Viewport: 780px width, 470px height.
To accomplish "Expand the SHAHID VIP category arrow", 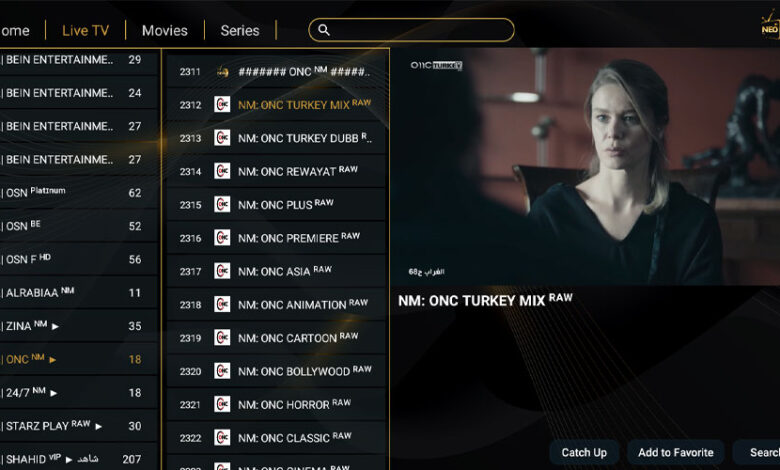I will [x=69, y=460].
